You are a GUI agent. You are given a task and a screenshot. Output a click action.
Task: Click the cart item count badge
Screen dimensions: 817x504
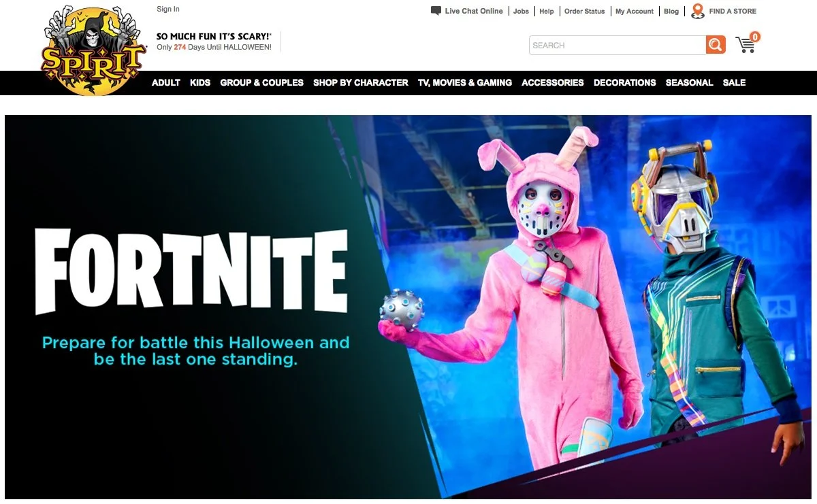(755, 37)
